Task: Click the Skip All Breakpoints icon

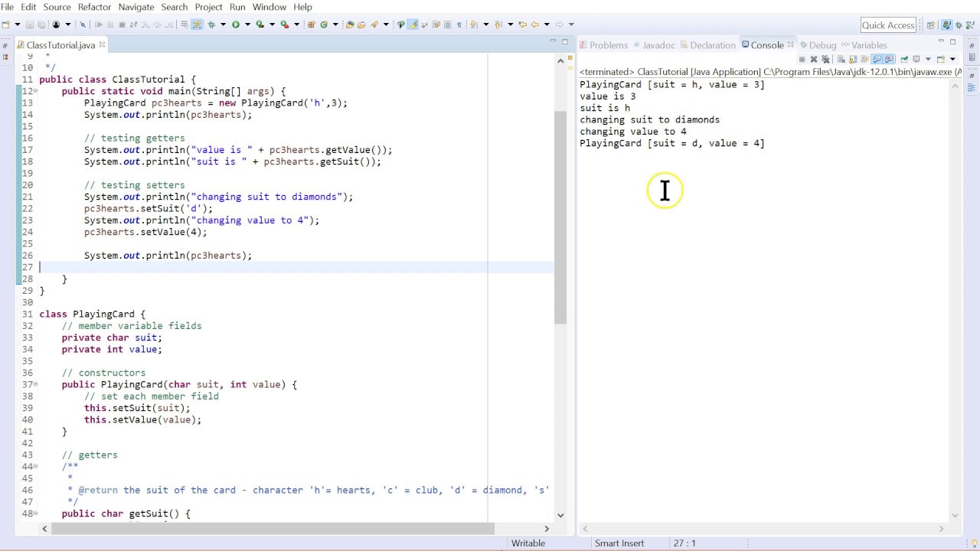Action: click(x=82, y=24)
